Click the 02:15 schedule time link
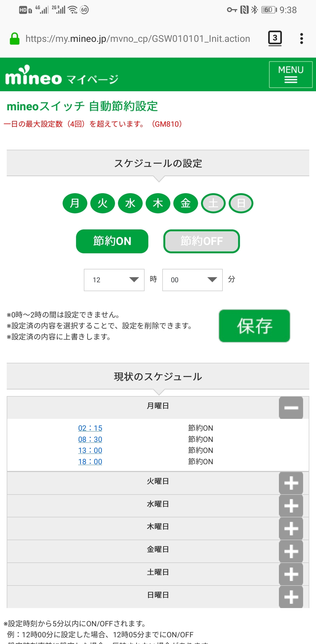Image resolution: width=316 pixels, height=644 pixels. coord(90,428)
